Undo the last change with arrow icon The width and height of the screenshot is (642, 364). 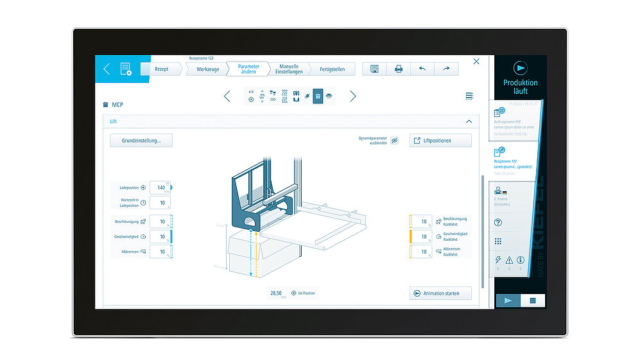click(422, 69)
